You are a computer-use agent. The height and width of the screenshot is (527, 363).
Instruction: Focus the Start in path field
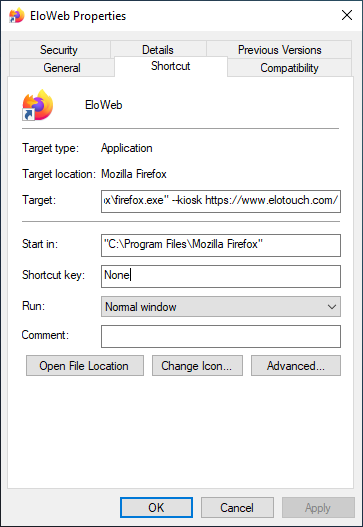pos(221,245)
